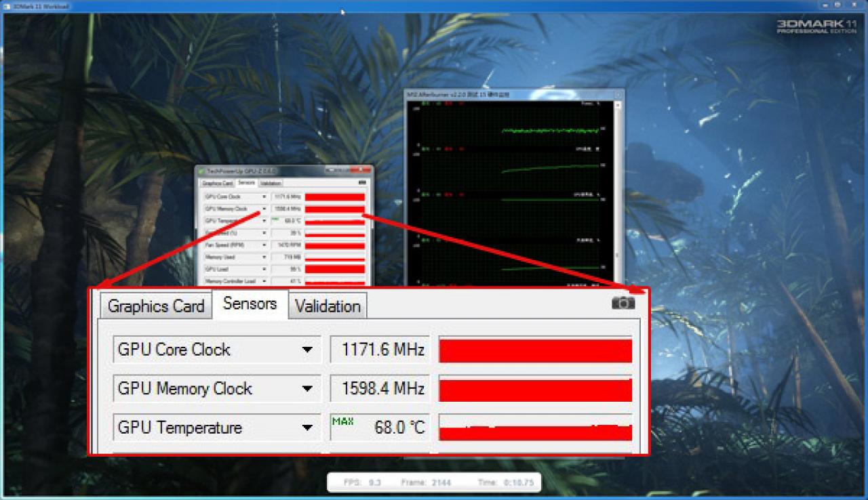868x500 pixels.
Task: Open the Memory Used sensor dropdown
Action: pos(264,257)
